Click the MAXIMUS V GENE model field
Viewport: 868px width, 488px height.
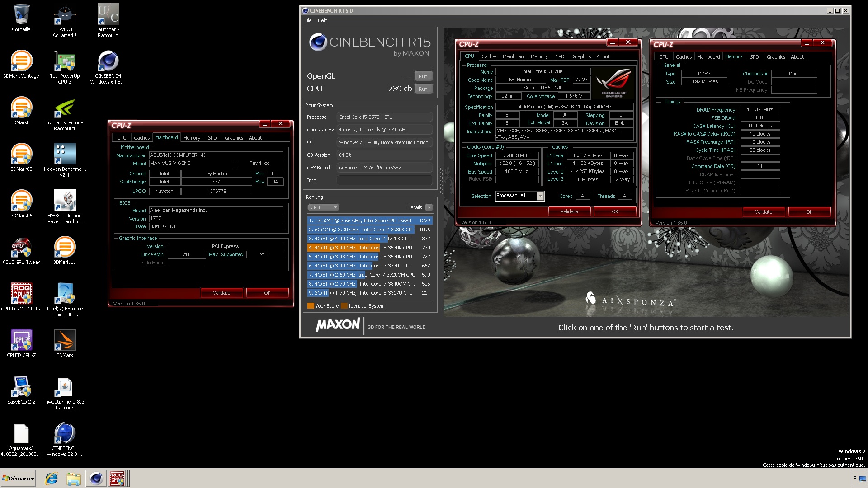coord(192,164)
